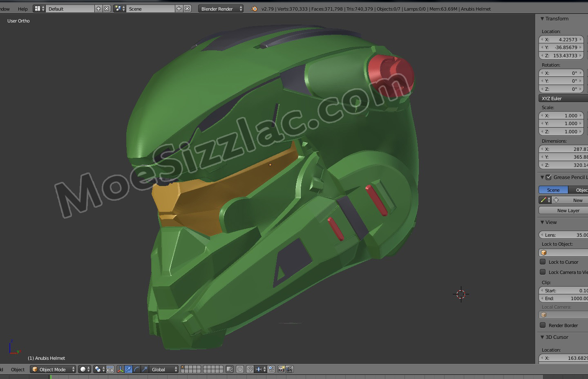Click the New Layer button
Image resolution: width=588 pixels, height=379 pixels.
[568, 210]
